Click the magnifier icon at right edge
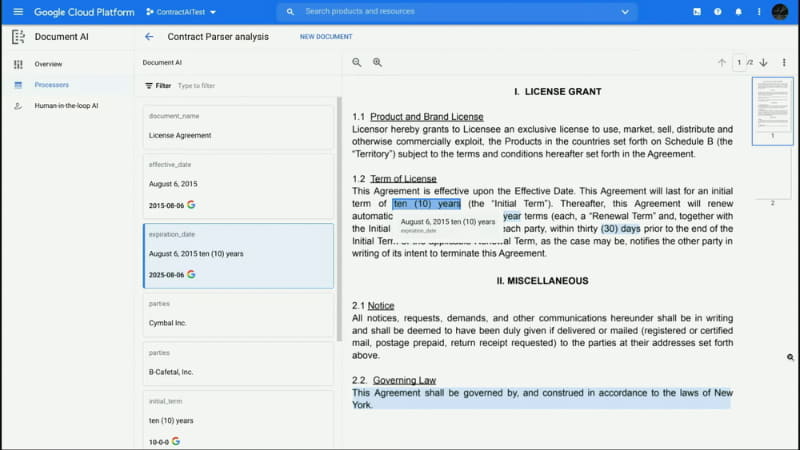 [790, 357]
